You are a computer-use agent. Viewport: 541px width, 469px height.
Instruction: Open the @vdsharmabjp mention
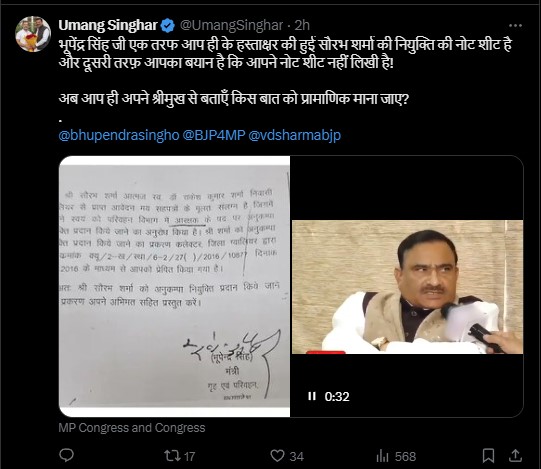(294, 135)
